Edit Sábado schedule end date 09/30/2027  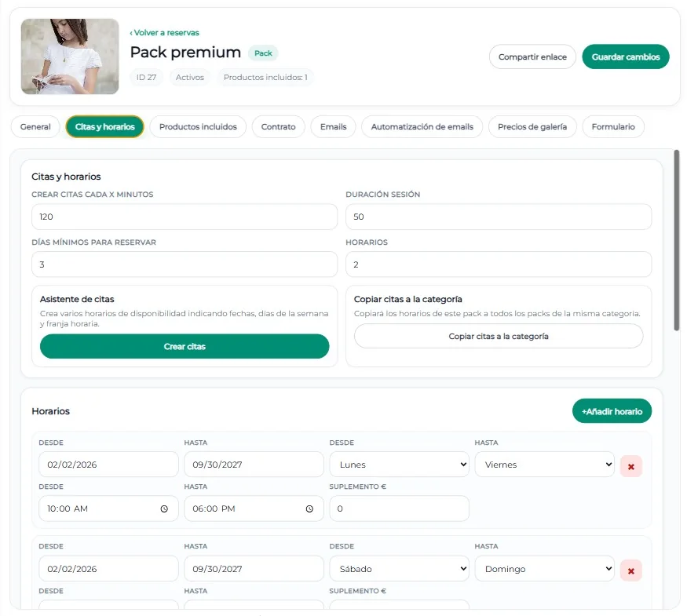(x=254, y=569)
